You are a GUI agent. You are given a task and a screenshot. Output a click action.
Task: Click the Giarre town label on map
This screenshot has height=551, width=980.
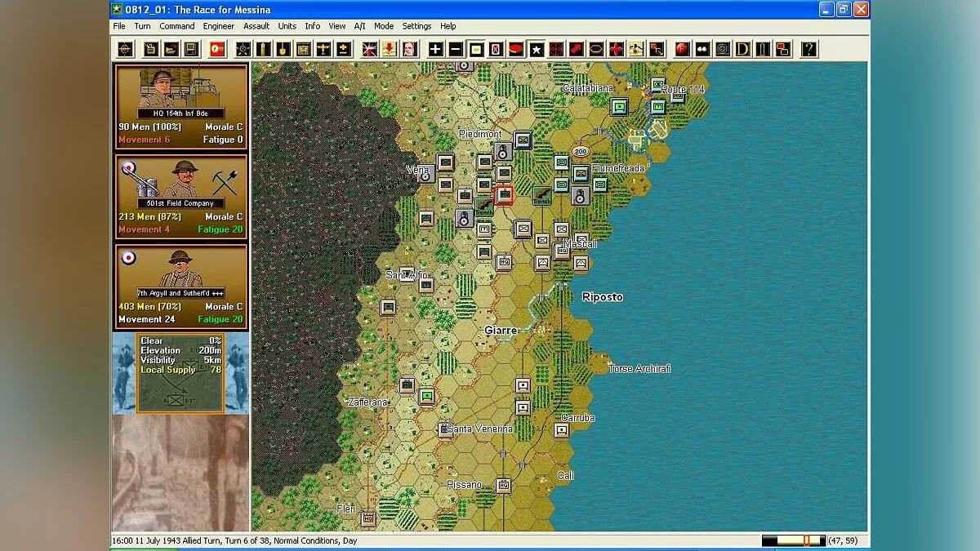pos(501,331)
